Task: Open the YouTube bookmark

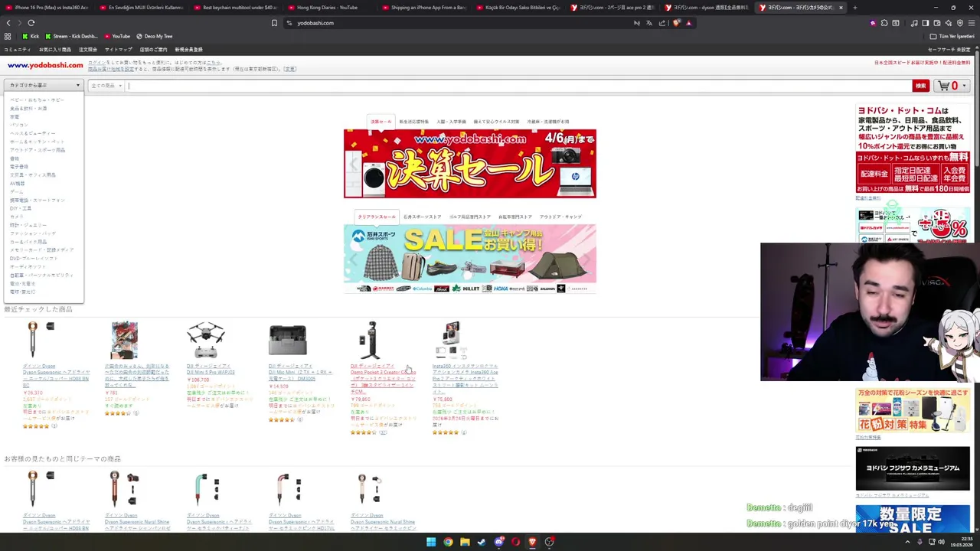Action: [x=117, y=36]
